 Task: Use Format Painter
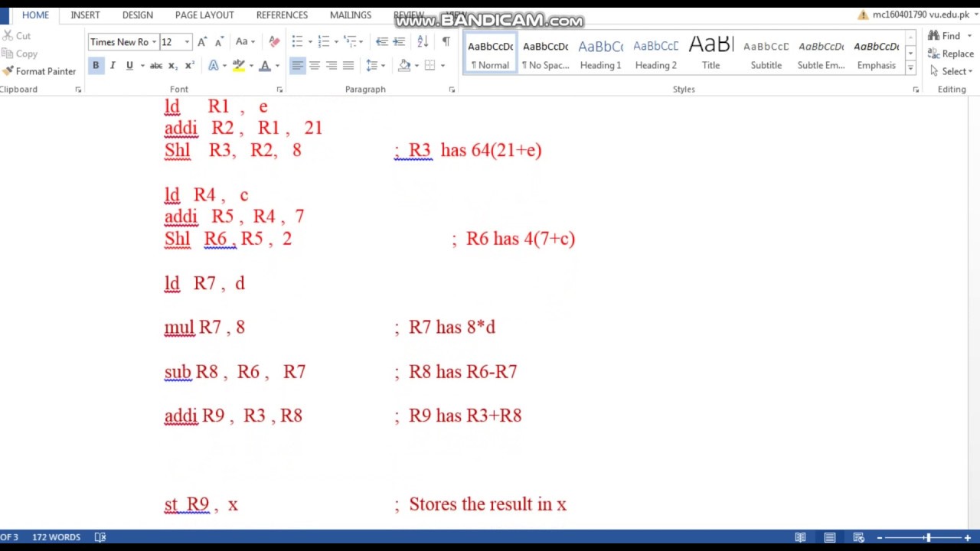click(39, 71)
